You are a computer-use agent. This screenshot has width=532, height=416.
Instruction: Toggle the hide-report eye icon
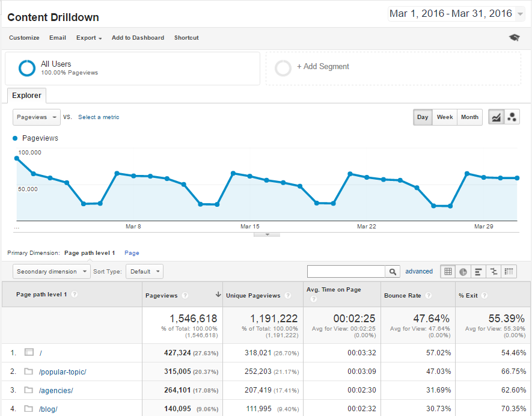pyautogui.click(x=514, y=37)
